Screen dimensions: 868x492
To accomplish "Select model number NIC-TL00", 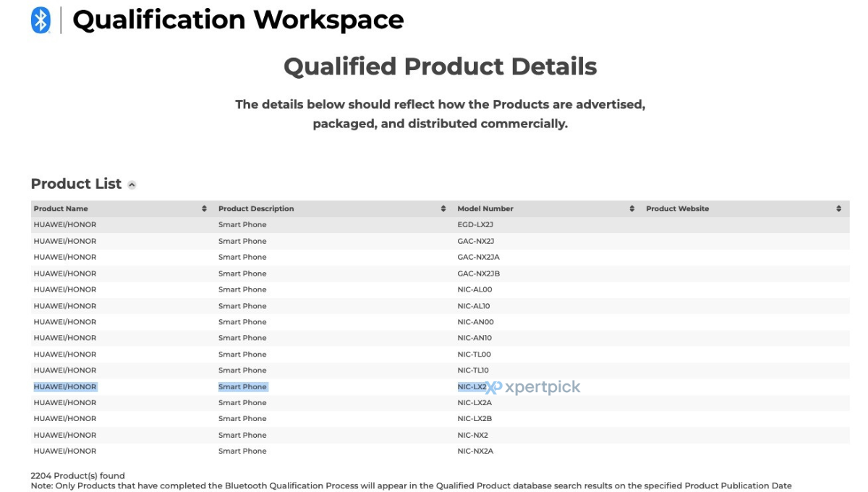I will click(474, 355).
